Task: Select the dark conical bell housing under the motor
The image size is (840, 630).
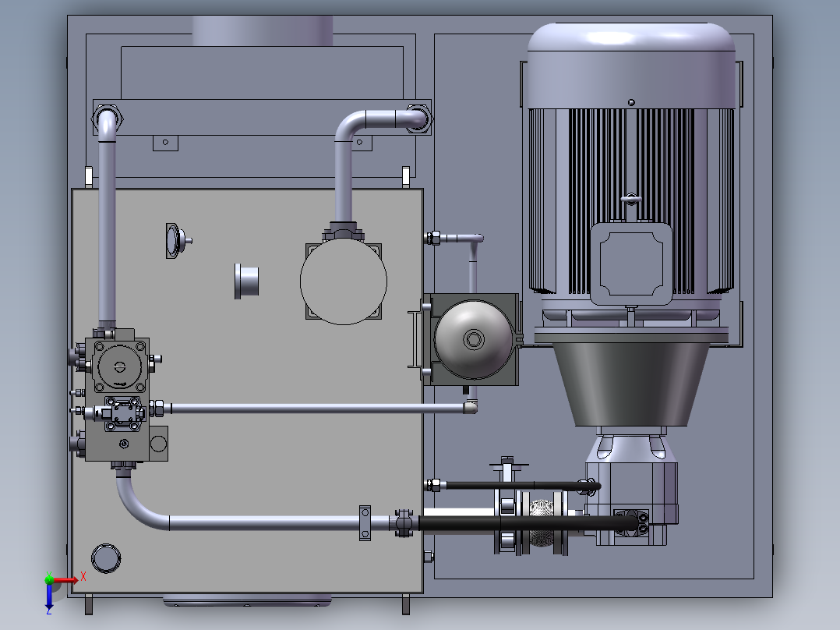Action: point(631,384)
